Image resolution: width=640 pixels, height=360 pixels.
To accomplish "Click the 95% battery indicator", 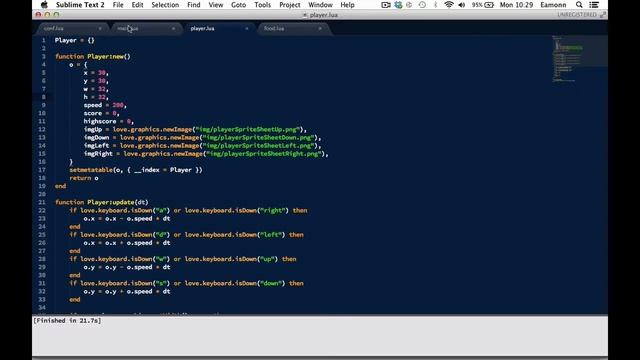I will point(483,5).
